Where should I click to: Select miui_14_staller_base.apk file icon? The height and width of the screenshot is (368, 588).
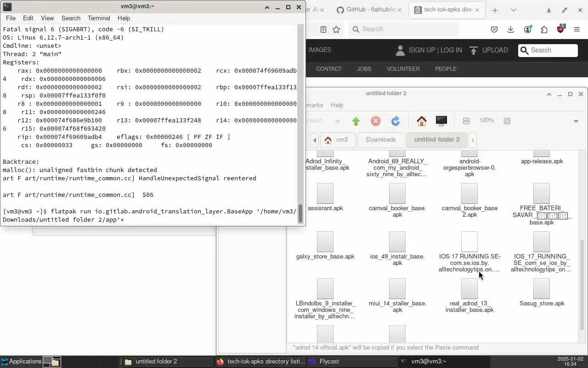coord(397,288)
